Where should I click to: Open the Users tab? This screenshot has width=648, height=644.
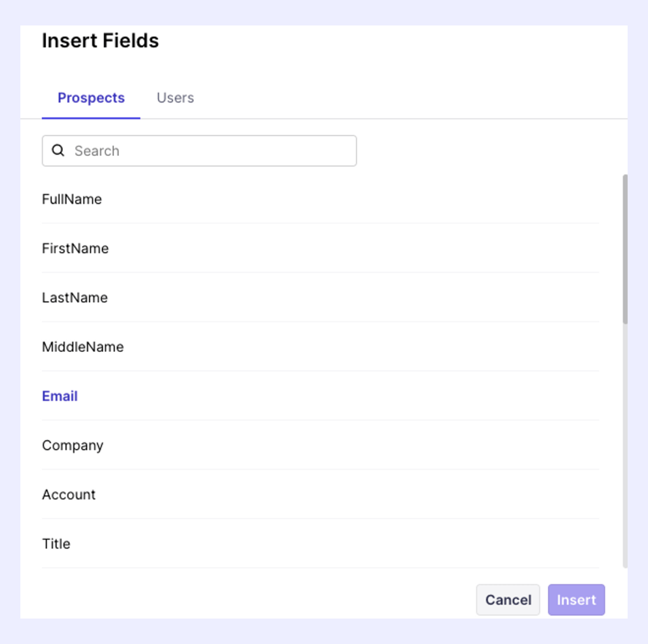click(x=175, y=98)
